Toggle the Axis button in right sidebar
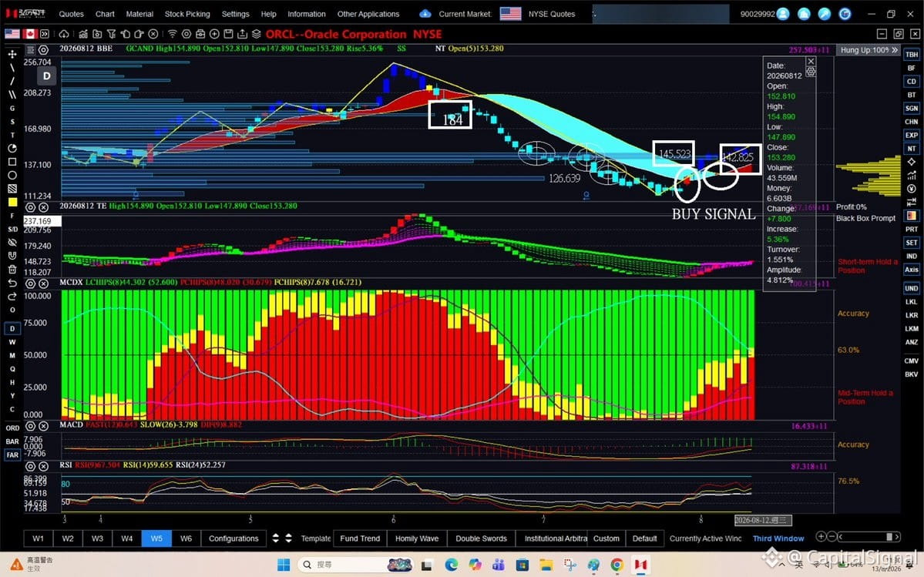The height and width of the screenshot is (577, 924). [x=912, y=269]
